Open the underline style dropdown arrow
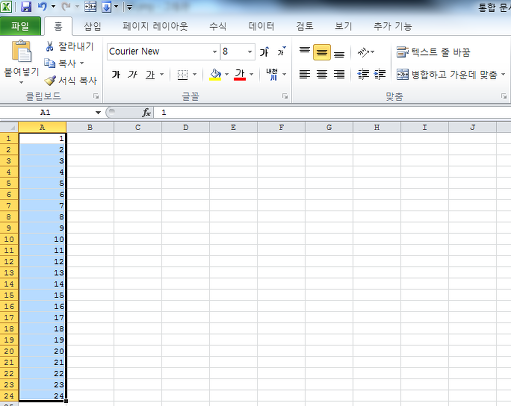The height and width of the screenshot is (406, 511). click(162, 74)
